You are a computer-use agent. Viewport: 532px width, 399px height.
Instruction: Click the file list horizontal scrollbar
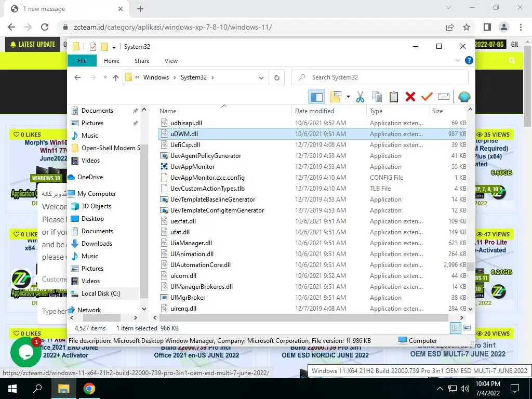(303, 318)
